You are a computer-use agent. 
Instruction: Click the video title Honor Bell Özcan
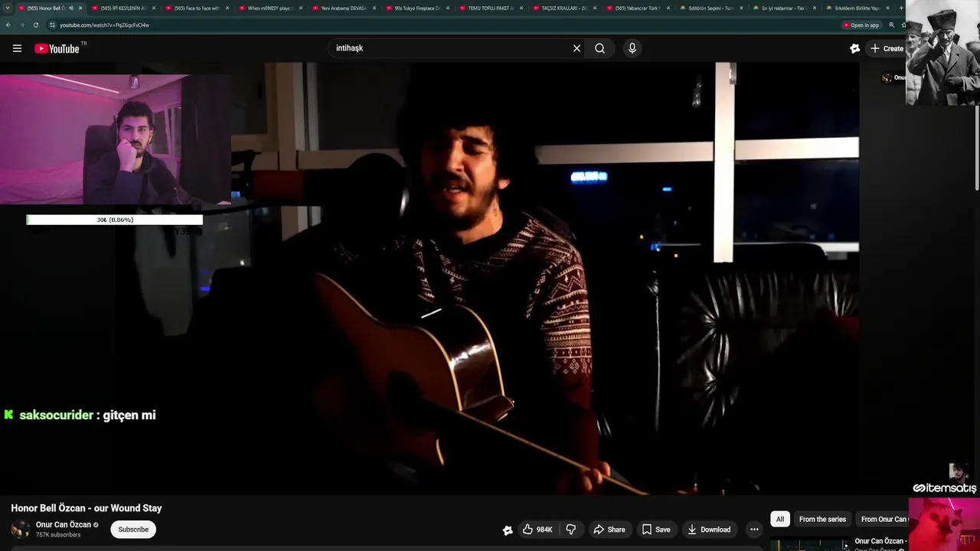[87, 508]
